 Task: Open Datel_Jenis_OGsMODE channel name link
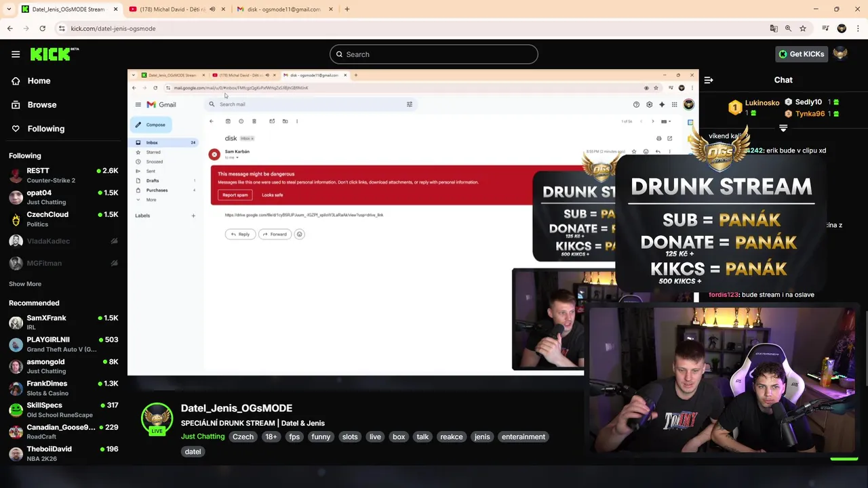click(x=237, y=408)
